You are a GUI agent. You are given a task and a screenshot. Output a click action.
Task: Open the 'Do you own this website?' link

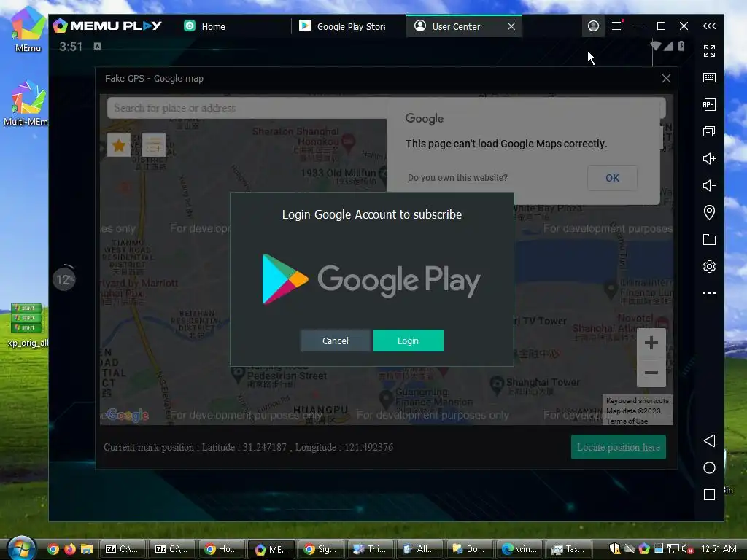(457, 178)
